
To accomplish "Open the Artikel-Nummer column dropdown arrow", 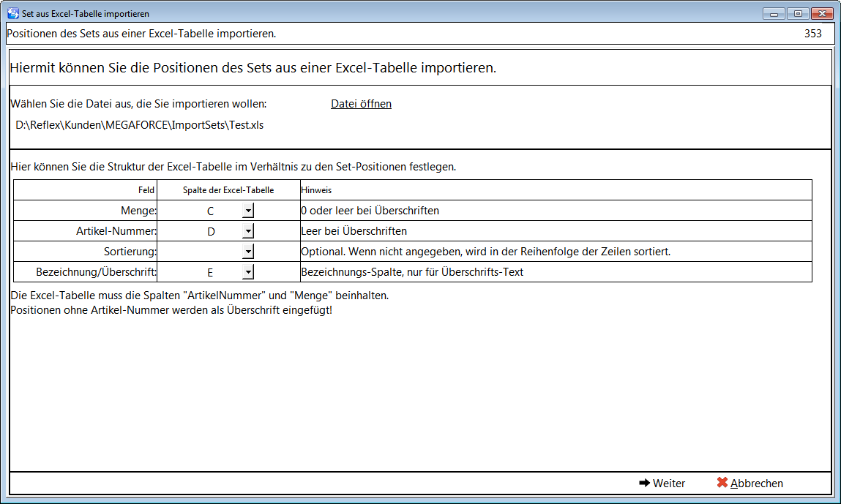I will tap(248, 231).
